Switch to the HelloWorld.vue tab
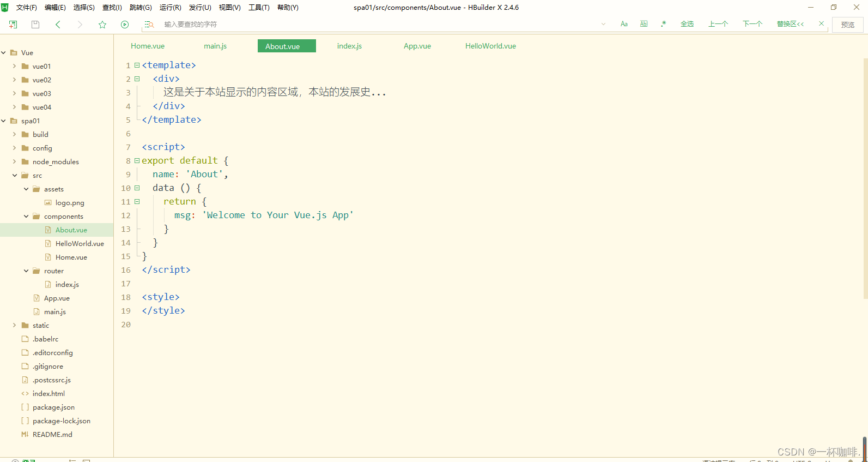The height and width of the screenshot is (462, 868). (490, 46)
